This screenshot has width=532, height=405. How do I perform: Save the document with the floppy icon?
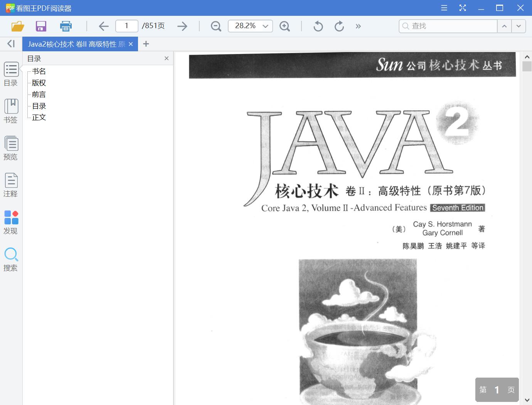(41, 26)
